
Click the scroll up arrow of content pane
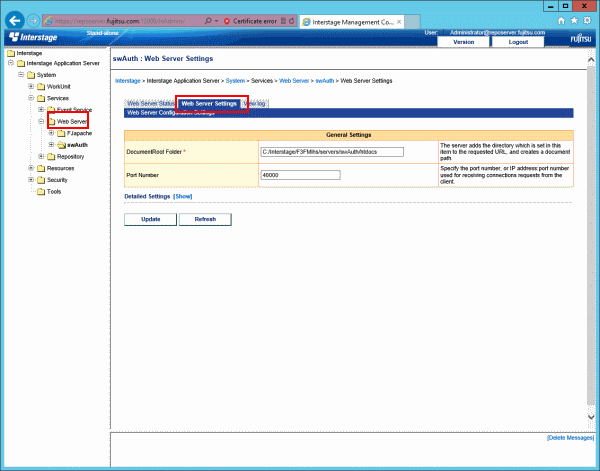tap(591, 60)
